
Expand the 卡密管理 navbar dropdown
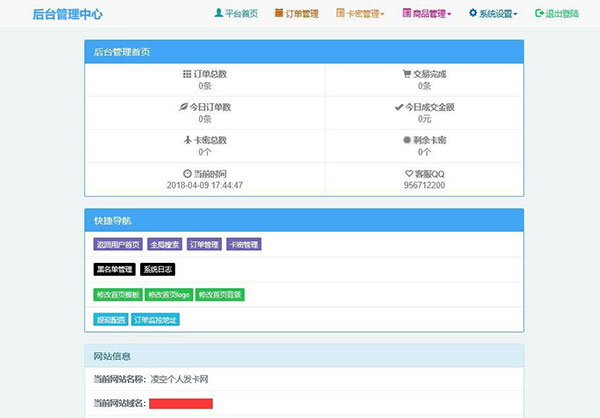point(360,13)
